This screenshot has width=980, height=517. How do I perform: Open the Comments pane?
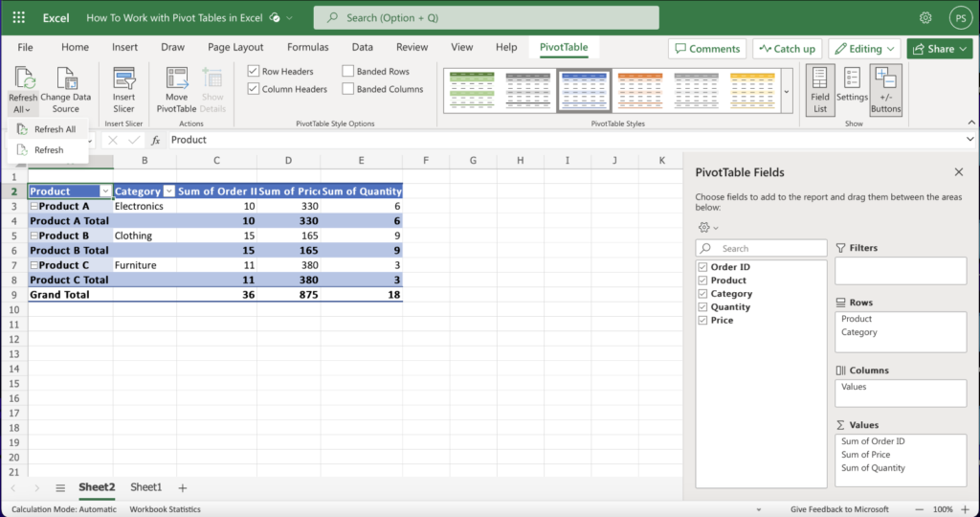click(x=707, y=49)
